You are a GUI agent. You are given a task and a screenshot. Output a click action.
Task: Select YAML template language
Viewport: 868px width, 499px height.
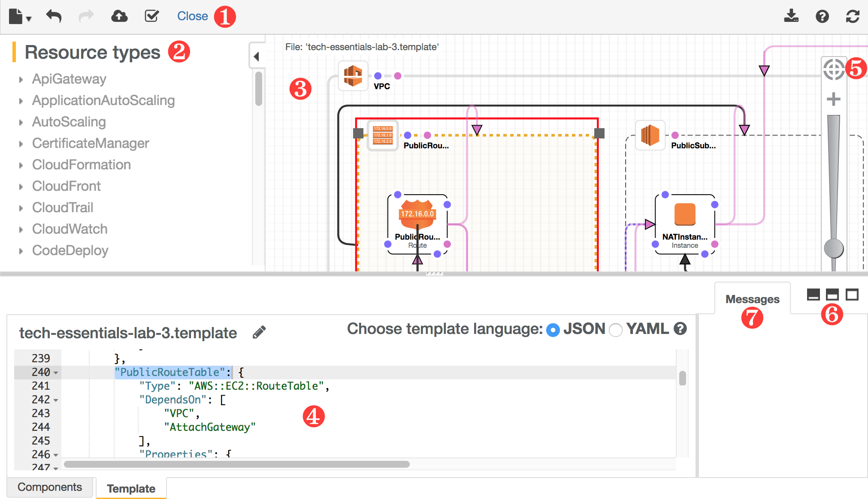coord(616,330)
